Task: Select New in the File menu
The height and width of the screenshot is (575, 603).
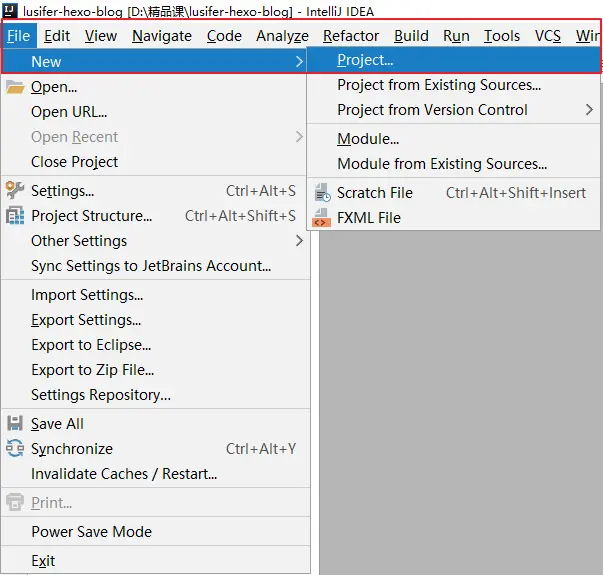Action: point(154,61)
